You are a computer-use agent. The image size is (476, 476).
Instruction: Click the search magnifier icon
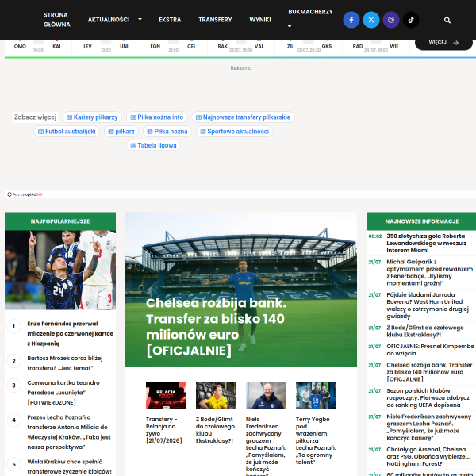[x=447, y=20]
